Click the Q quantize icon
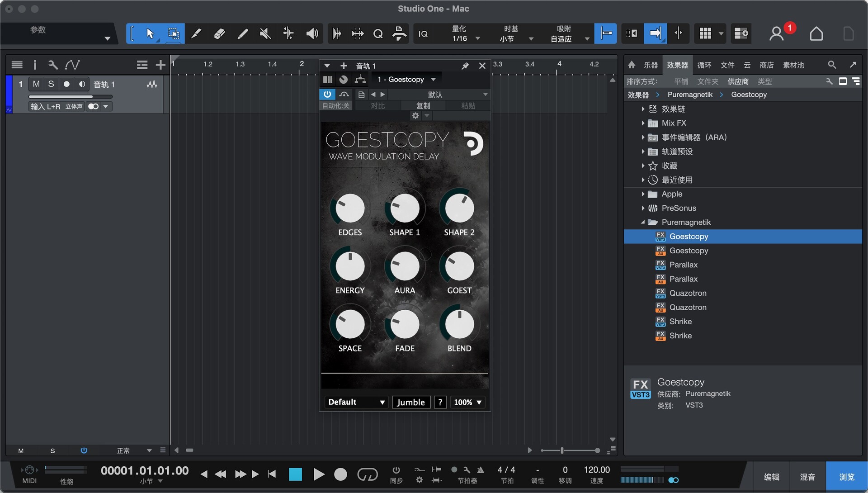 click(x=378, y=33)
